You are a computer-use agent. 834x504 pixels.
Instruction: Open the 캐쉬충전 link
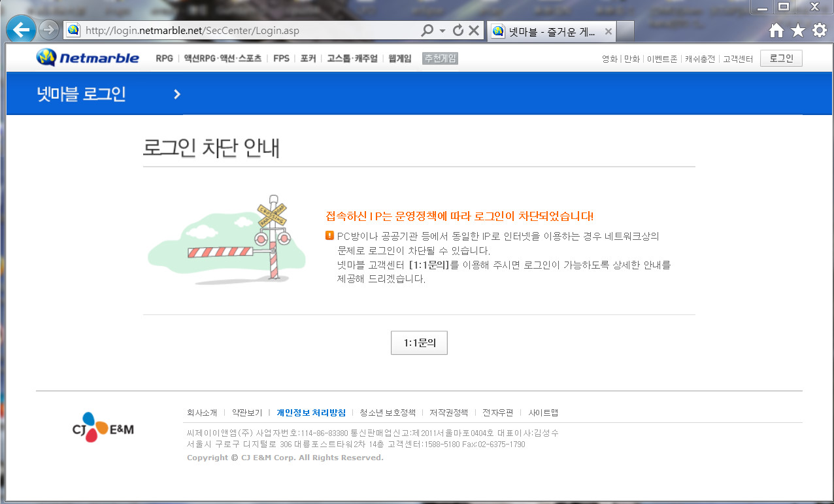point(699,59)
